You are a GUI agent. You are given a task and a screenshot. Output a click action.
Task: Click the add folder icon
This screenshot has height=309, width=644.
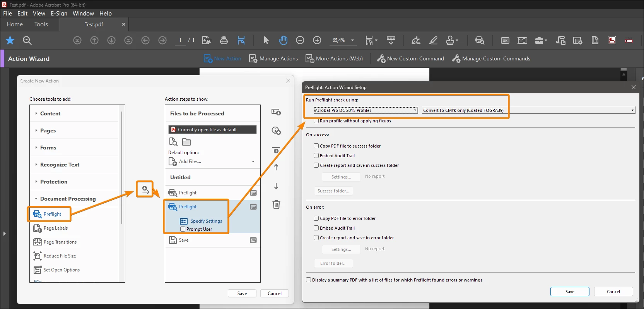click(x=186, y=142)
